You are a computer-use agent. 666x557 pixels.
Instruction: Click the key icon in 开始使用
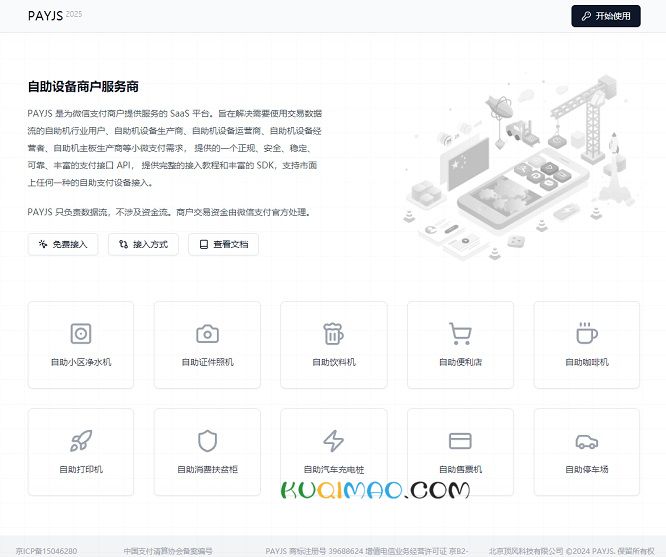[586, 16]
